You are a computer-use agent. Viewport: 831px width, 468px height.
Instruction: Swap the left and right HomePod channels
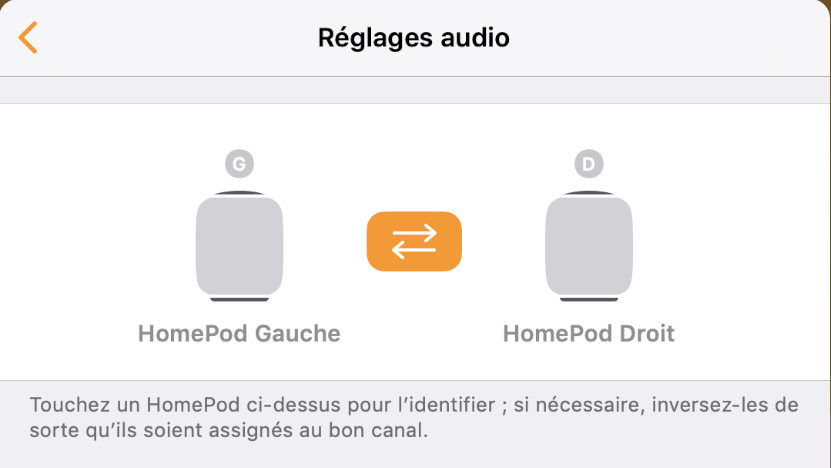pyautogui.click(x=414, y=241)
